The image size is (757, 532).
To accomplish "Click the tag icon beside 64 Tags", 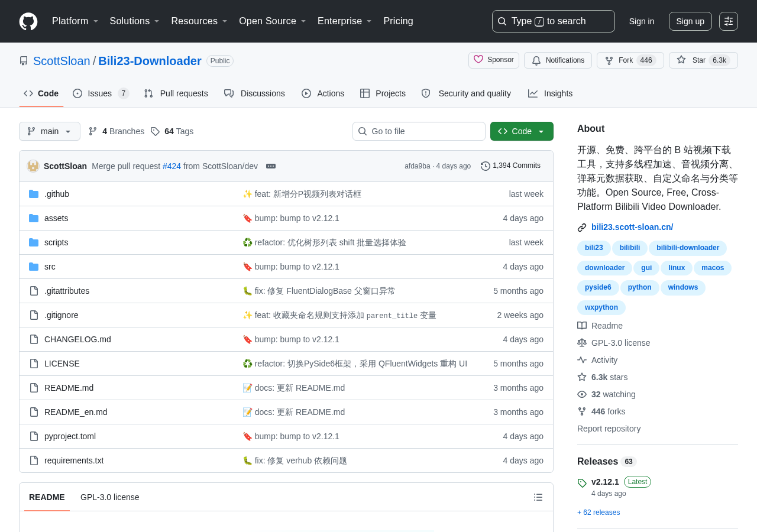I will [155, 131].
